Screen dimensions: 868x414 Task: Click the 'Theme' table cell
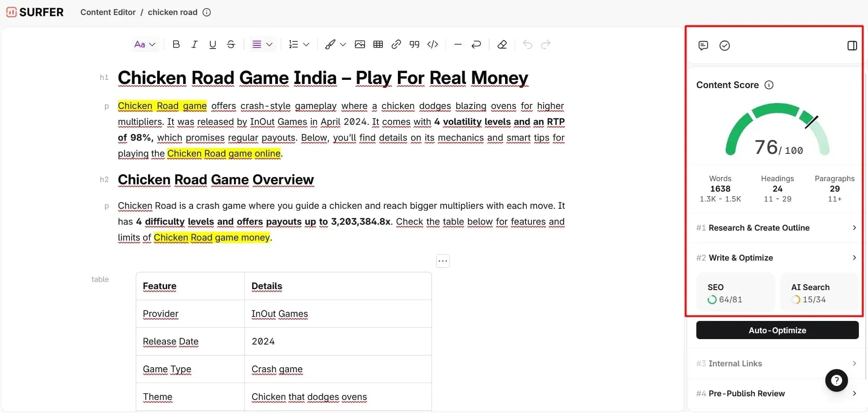[x=190, y=397]
